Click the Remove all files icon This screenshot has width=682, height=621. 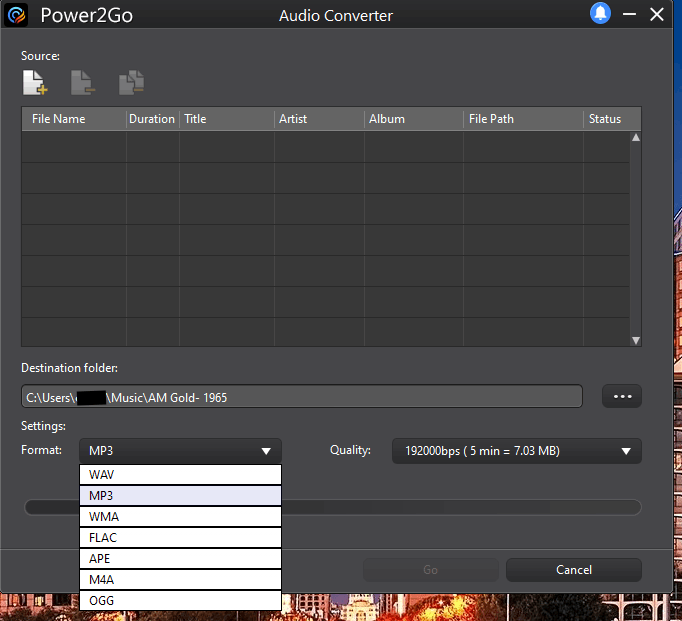(131, 83)
